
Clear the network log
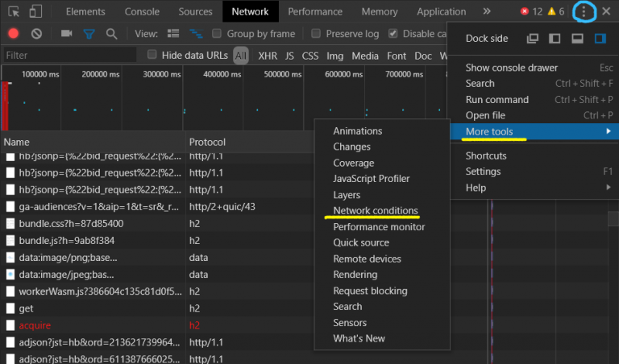[36, 34]
